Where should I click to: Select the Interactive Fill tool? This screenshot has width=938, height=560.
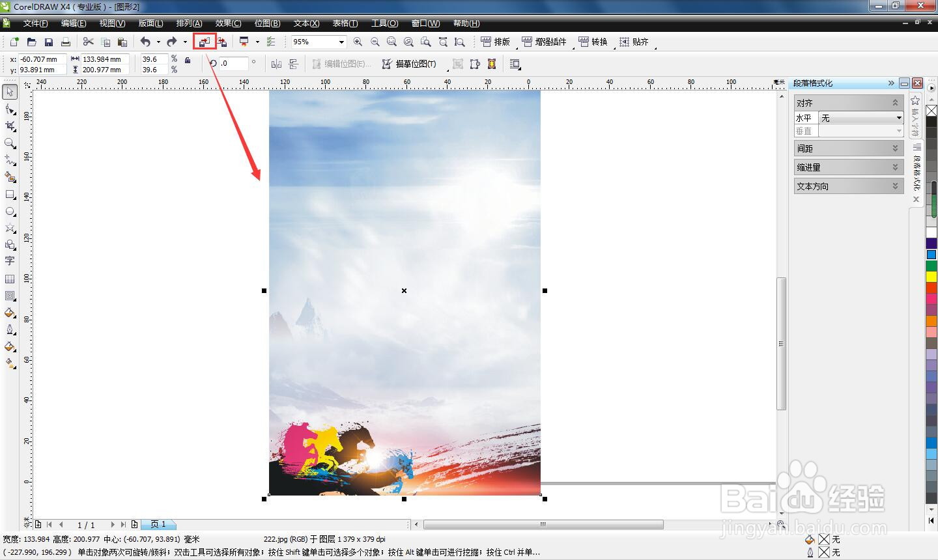10,363
